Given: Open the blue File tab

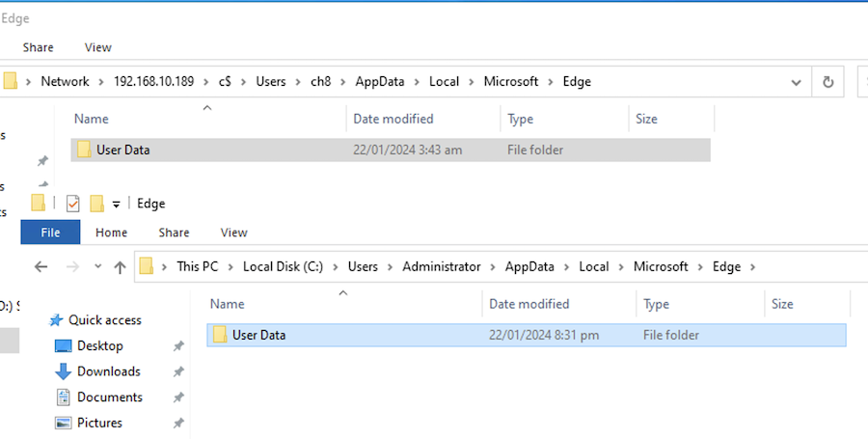Looking at the screenshot, I should 50,233.
